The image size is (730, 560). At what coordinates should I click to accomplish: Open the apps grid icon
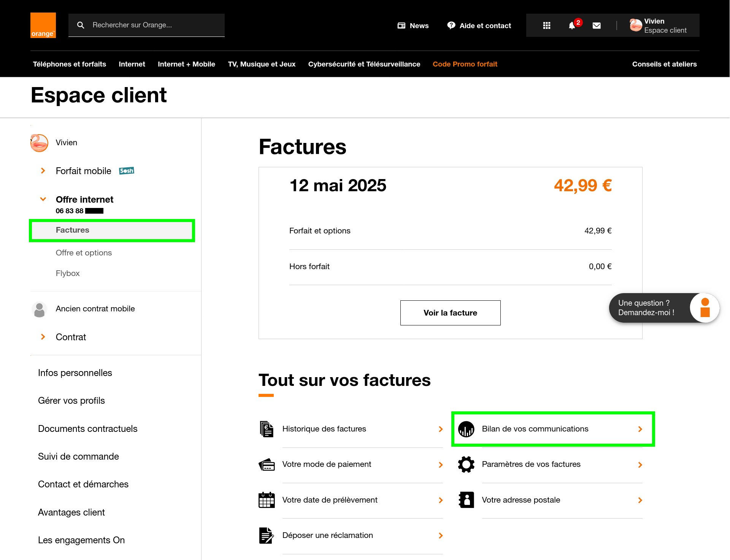tap(547, 25)
